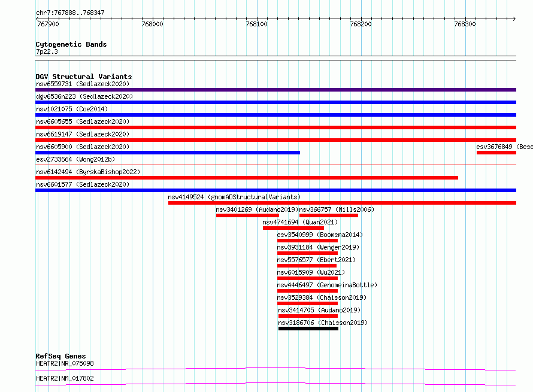The width and height of the screenshot is (533, 392).
Task: Select the nsv6619147 (Sedlazeck2020) label
Action: click(83, 134)
